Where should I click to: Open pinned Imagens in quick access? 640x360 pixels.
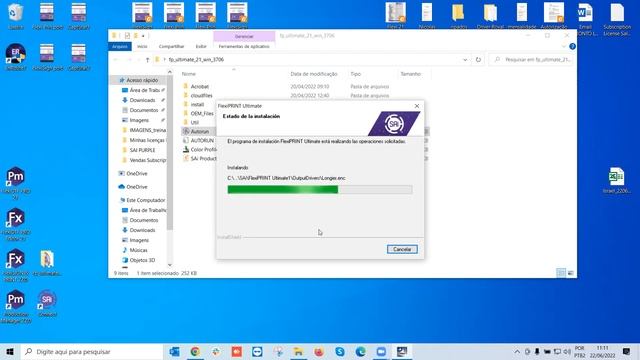(139, 120)
